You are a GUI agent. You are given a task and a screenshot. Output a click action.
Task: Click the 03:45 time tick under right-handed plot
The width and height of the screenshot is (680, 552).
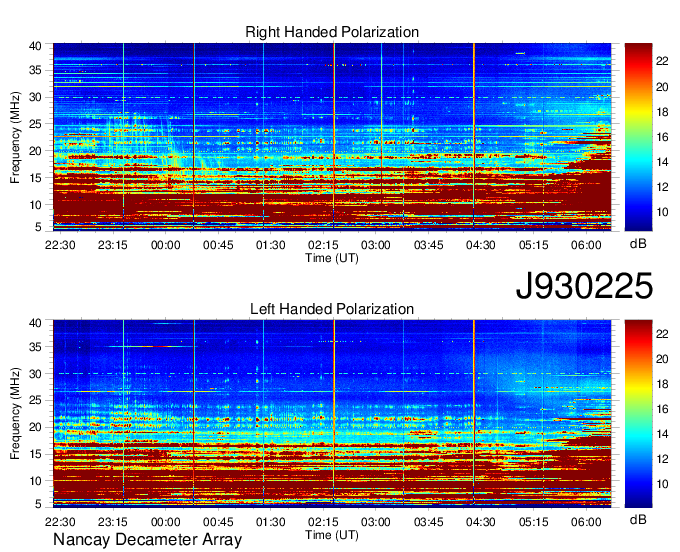pyautogui.click(x=428, y=245)
